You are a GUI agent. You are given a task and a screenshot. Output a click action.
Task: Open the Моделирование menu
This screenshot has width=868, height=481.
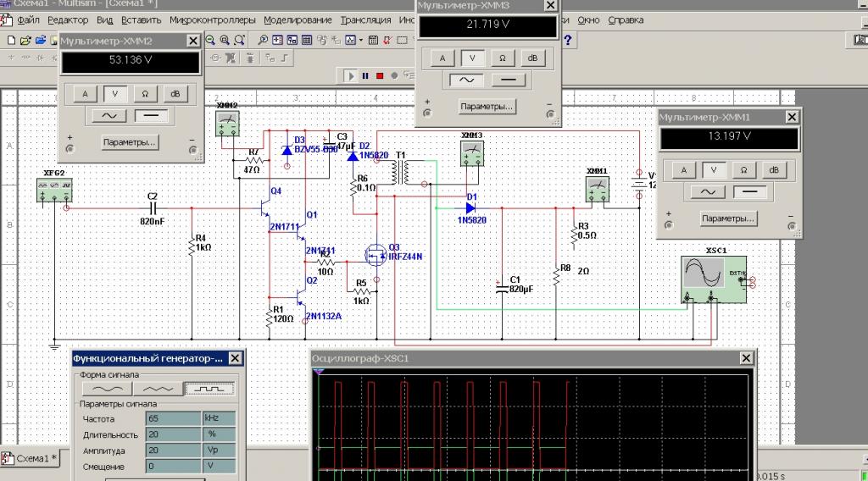coord(298,19)
